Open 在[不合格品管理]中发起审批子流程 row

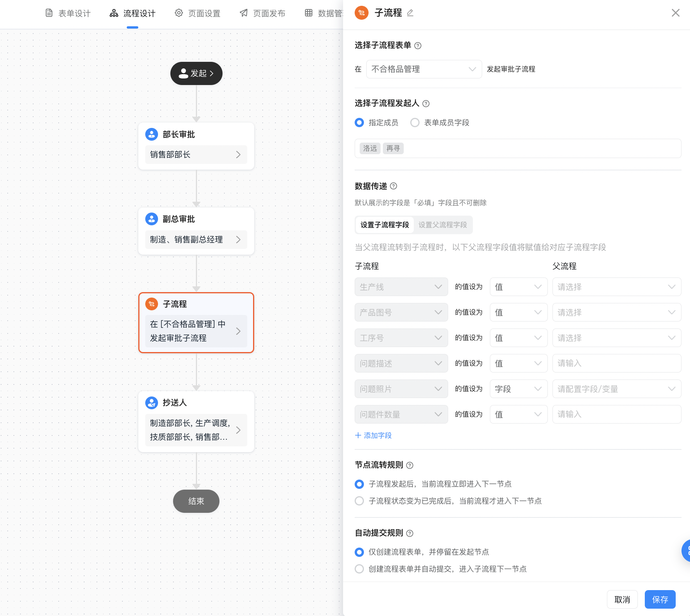click(196, 331)
